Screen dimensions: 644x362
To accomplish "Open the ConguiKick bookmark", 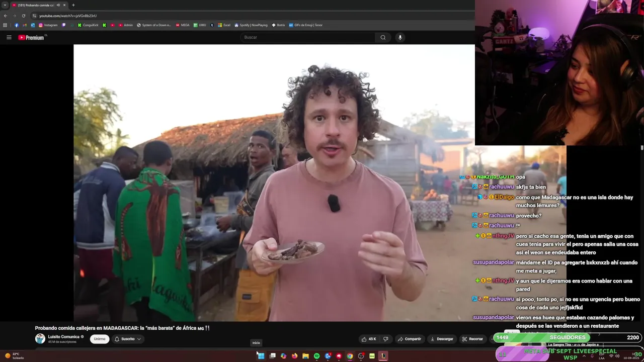I will click(88, 25).
